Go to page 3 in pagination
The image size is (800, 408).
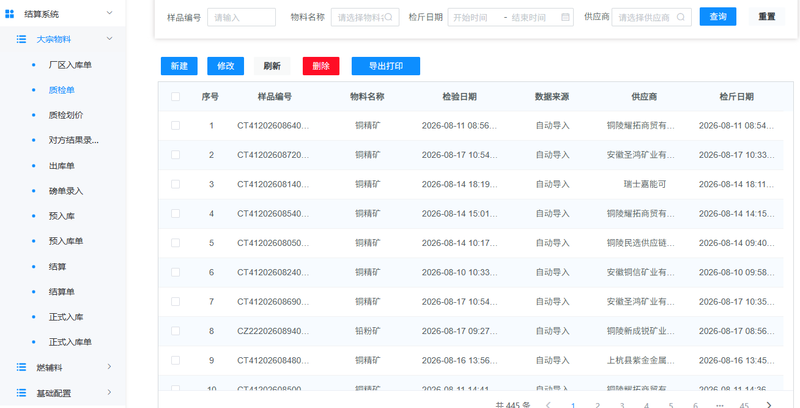click(622, 405)
